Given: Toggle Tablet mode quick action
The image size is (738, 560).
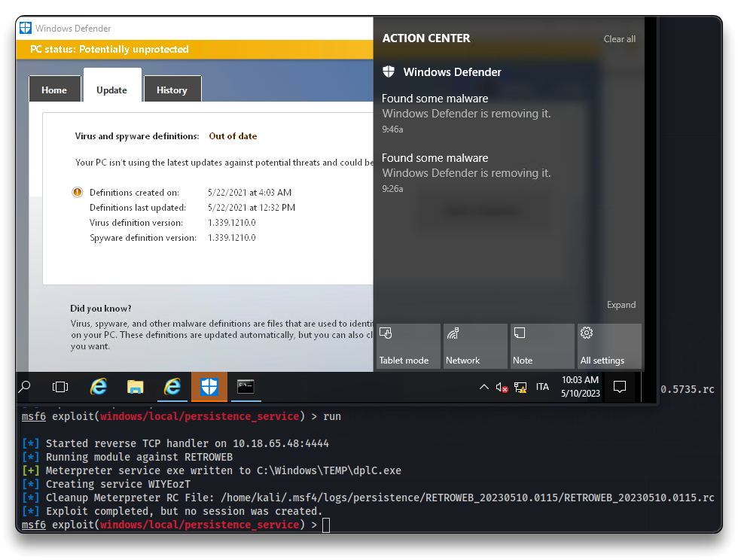Looking at the screenshot, I should (408, 346).
